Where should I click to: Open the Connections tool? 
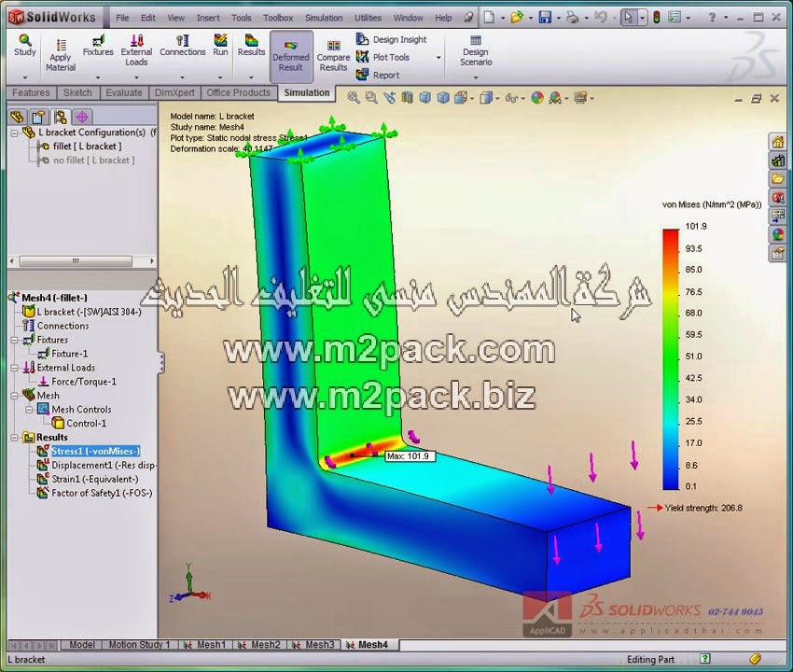pos(183,45)
